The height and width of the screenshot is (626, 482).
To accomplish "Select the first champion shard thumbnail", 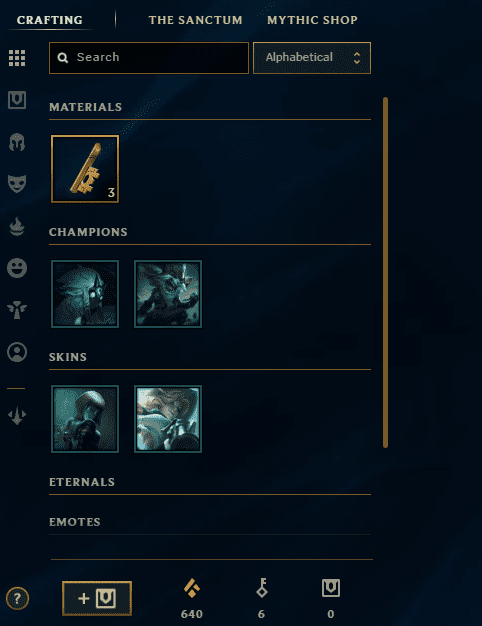I will (85, 294).
